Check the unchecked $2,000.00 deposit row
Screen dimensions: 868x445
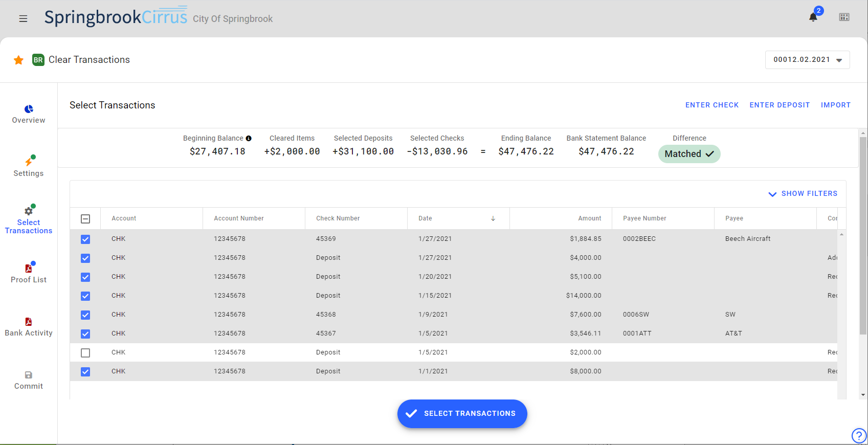[x=85, y=353]
